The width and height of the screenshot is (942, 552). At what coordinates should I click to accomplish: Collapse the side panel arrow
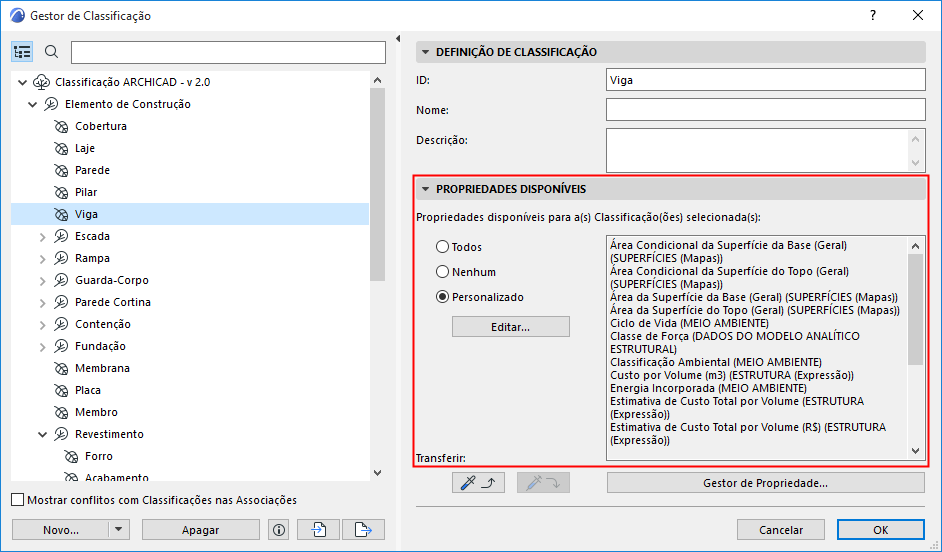pos(398,39)
